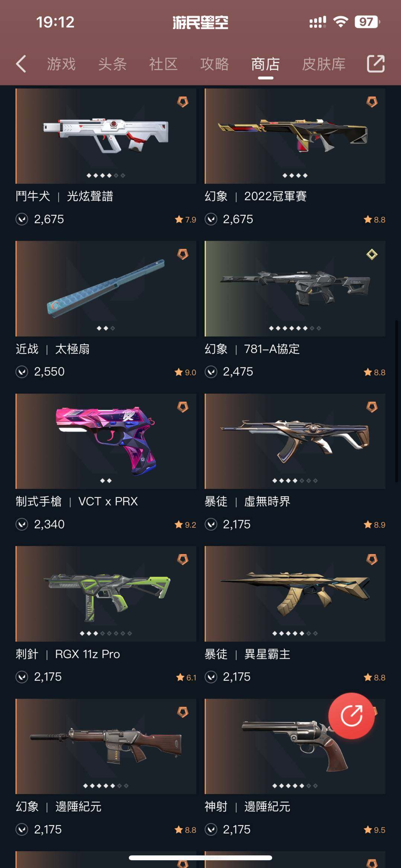Screen dimensions: 401x868
Task: Open VCT x PRX pistol thumbnail
Action: click(106, 441)
